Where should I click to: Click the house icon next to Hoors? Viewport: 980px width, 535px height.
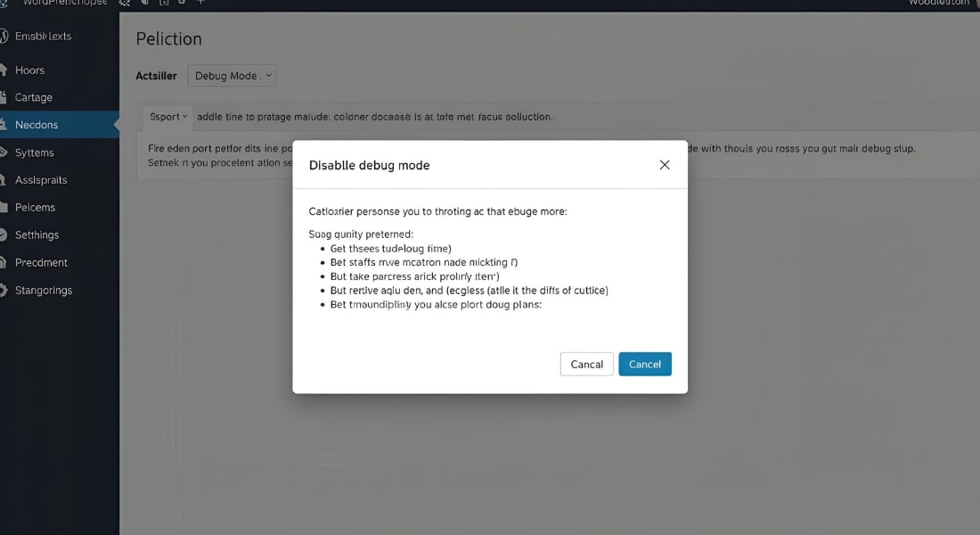(x=4, y=70)
